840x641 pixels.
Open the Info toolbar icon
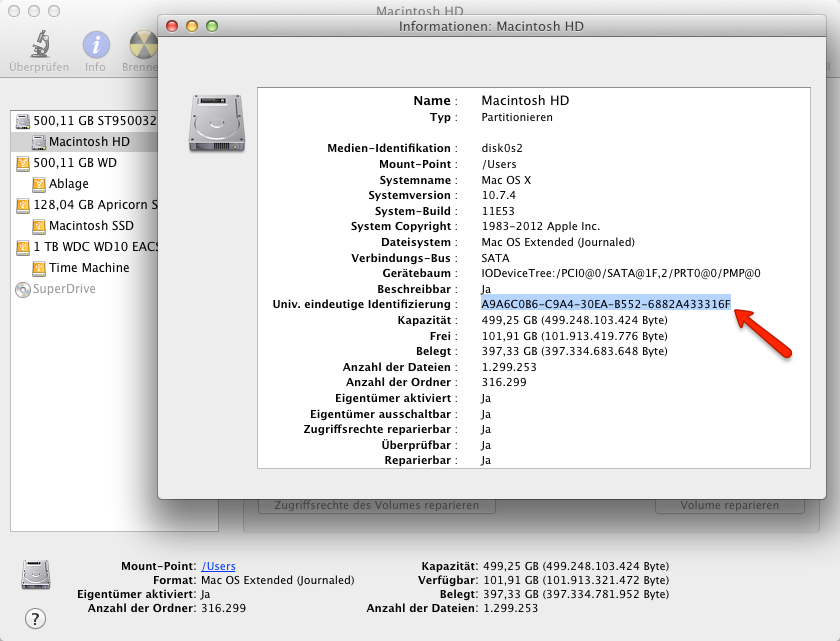(x=96, y=44)
